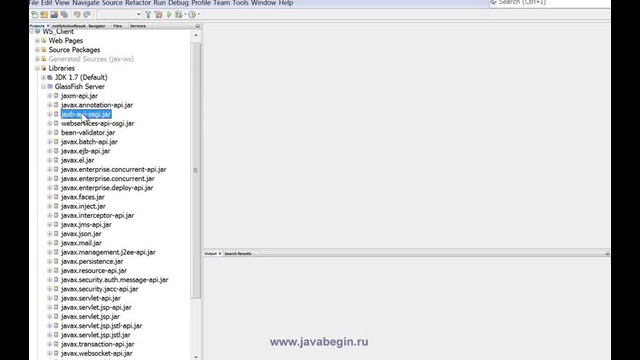Screen dimensions: 640x360
Task: Select javax.enterprise.concurrent-api.jar row
Action: click(113, 169)
